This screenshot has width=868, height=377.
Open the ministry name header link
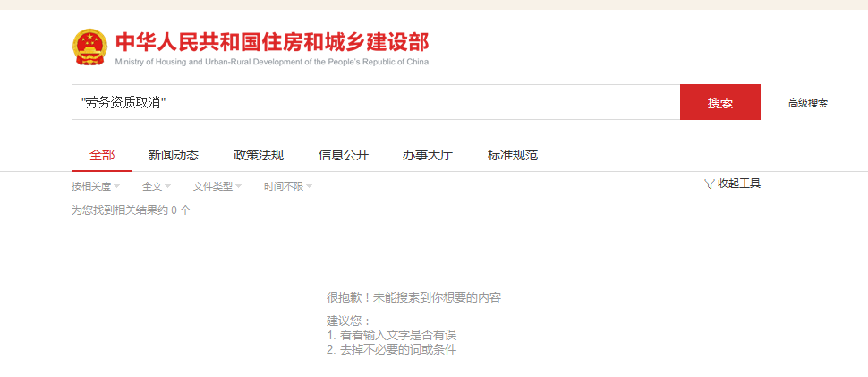[x=272, y=48]
